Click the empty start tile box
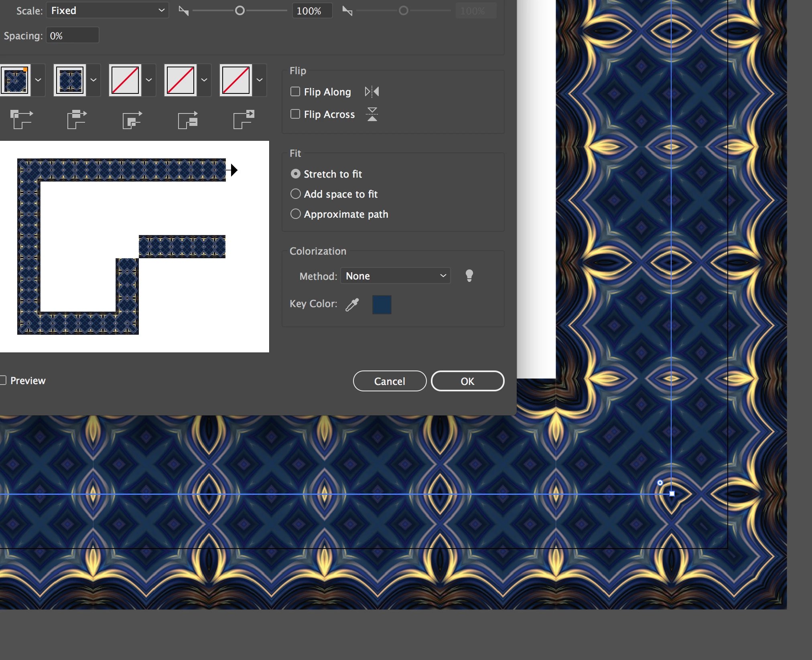The width and height of the screenshot is (812, 660). point(181,80)
